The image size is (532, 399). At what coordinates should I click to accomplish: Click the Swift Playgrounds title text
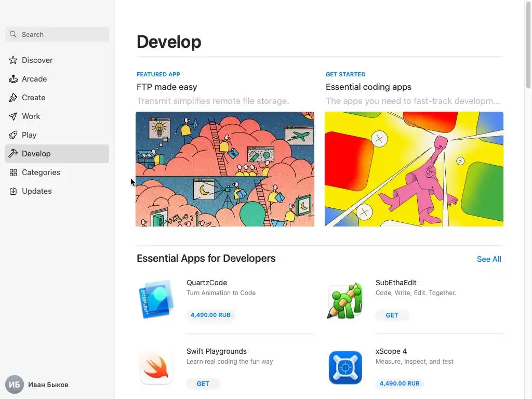pos(217,351)
